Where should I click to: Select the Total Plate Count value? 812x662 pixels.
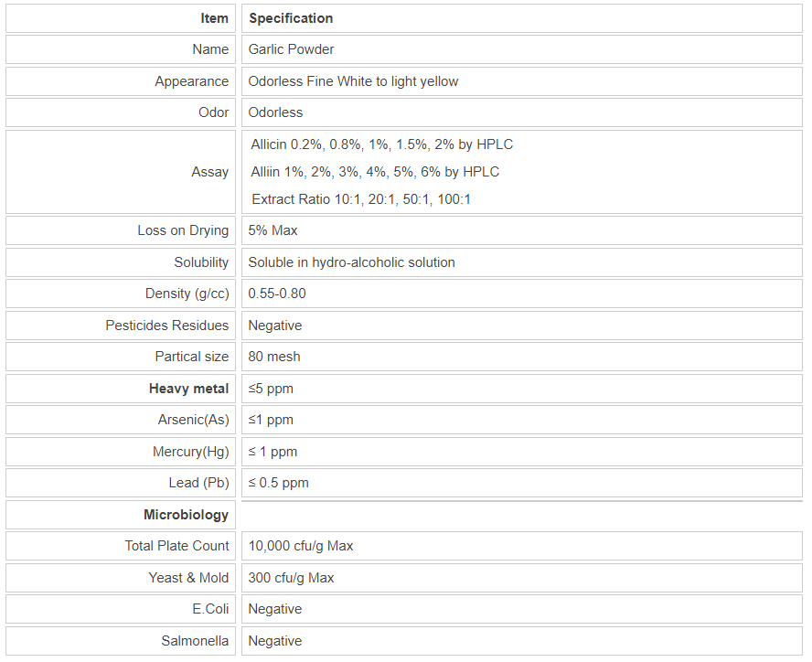point(300,546)
